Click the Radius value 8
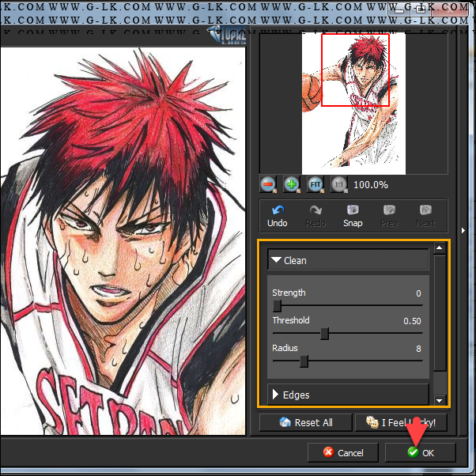Image resolution: width=476 pixels, height=476 pixels. (x=418, y=349)
